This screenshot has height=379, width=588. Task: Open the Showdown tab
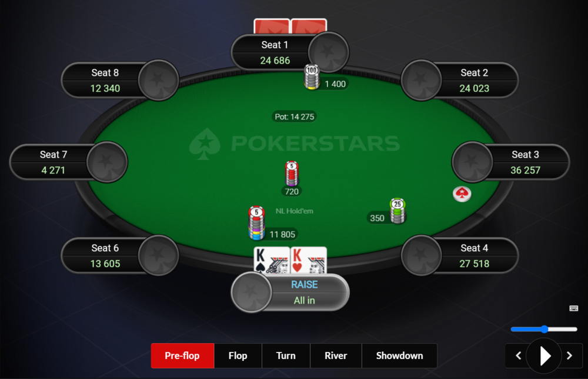pos(399,355)
